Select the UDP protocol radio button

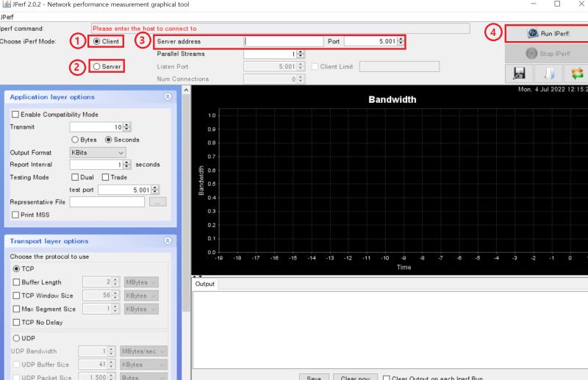tap(16, 338)
